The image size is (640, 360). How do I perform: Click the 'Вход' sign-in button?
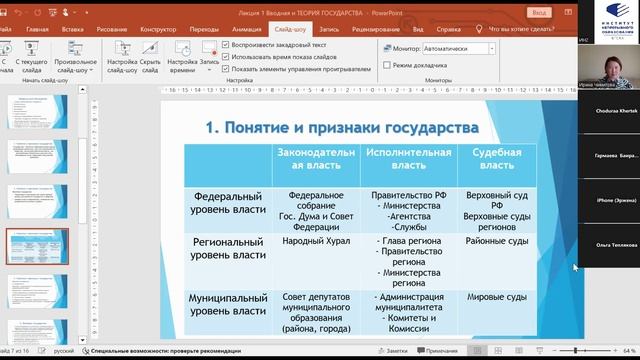[x=539, y=13]
